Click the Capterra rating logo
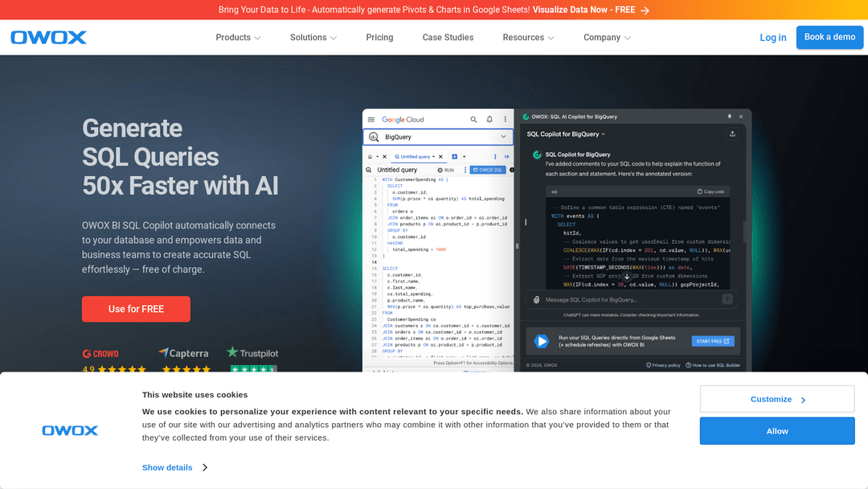This screenshot has height=489, width=868. [x=184, y=353]
